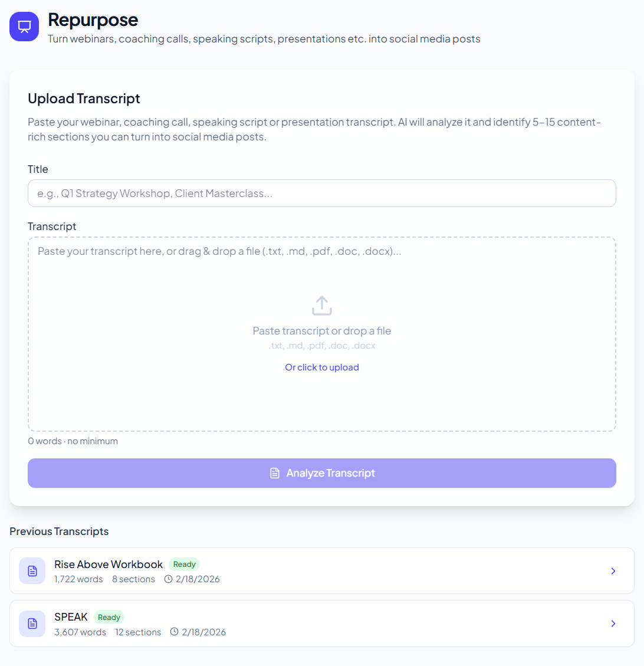Expand the SPEAK transcript entry chevron
This screenshot has width=644, height=666.
tap(613, 624)
